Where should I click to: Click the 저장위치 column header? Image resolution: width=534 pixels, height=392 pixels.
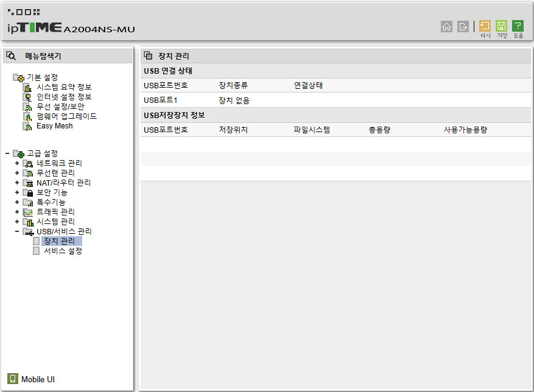[x=233, y=130]
